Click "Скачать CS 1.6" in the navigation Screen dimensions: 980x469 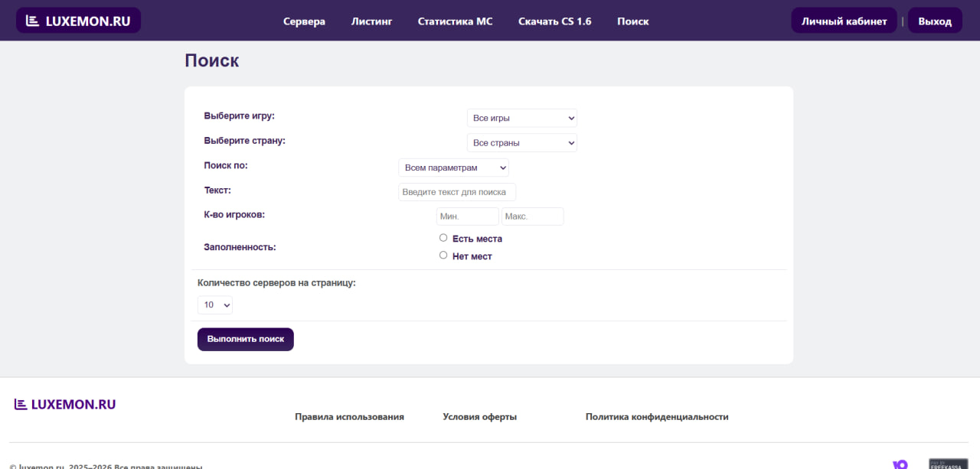tap(554, 21)
